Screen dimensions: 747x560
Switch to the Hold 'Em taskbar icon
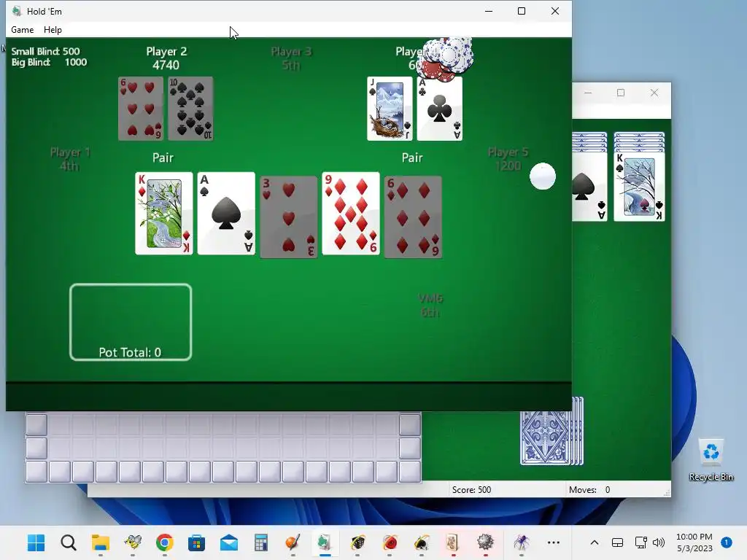click(325, 542)
